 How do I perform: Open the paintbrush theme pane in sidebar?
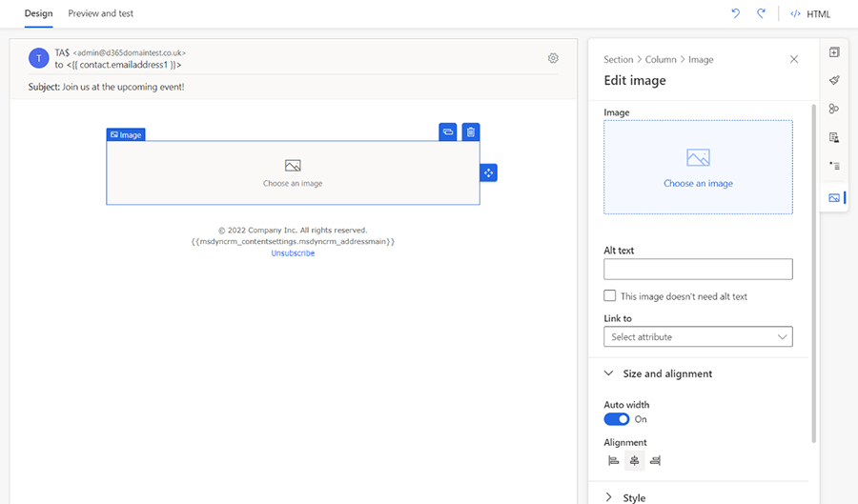(x=834, y=81)
